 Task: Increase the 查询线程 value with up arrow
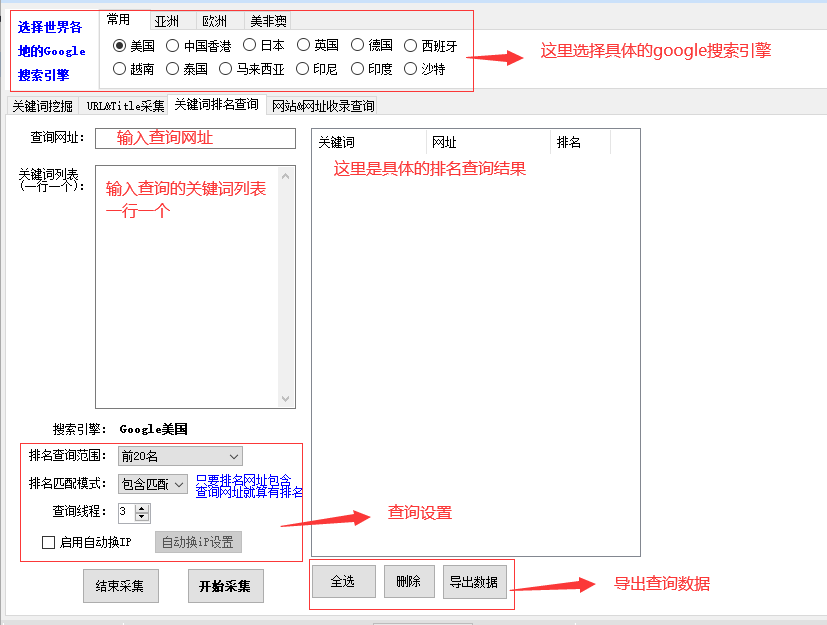tap(142, 509)
